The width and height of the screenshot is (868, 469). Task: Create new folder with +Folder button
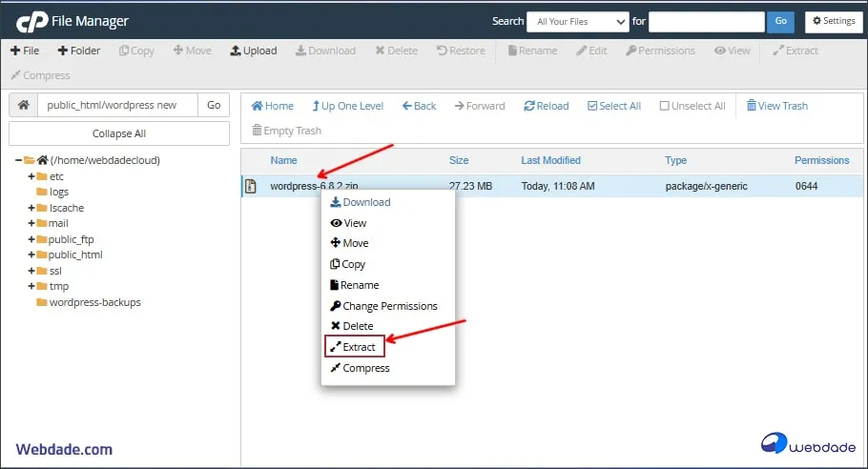tap(78, 51)
